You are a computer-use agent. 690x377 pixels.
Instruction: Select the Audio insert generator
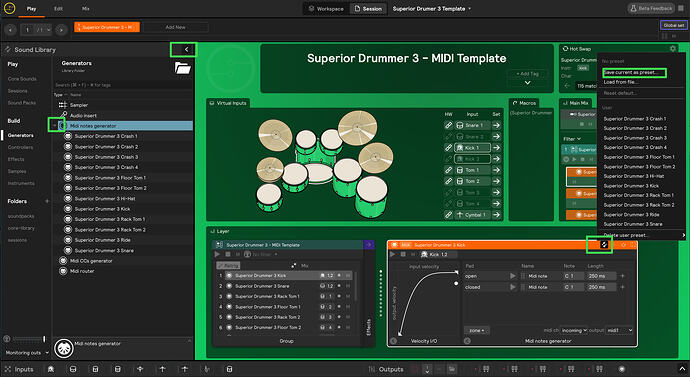click(x=83, y=116)
